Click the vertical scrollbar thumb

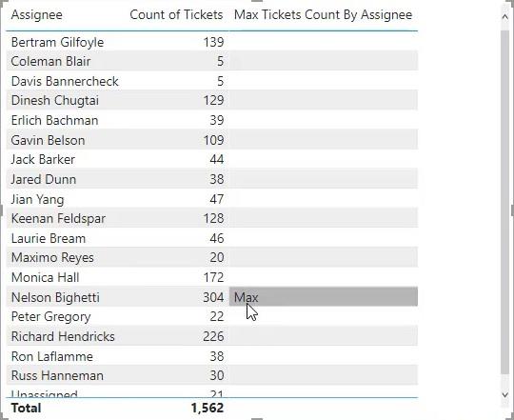point(504,202)
